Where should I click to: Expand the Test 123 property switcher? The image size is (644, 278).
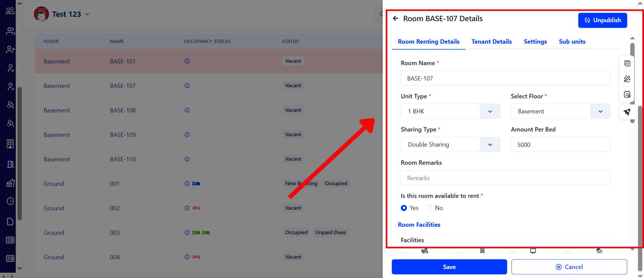87,14
